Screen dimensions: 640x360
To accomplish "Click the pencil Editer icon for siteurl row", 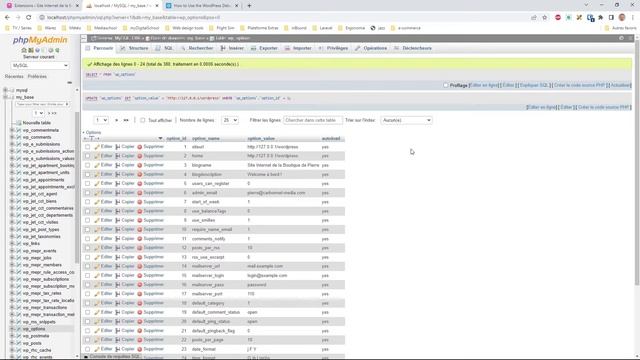I will click(97, 147).
